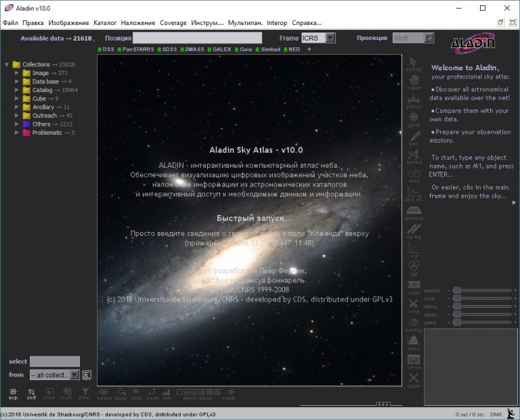Open the Frame ICRS dropdown
This screenshot has height=420, width=520.
pyautogui.click(x=318, y=38)
